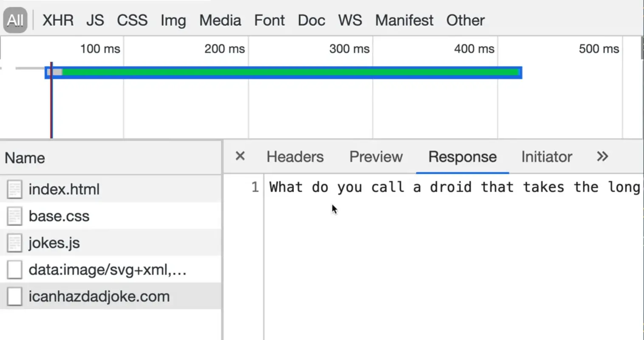The height and width of the screenshot is (340, 644).
Task: Filter requests by CSS type
Action: pyautogui.click(x=132, y=20)
